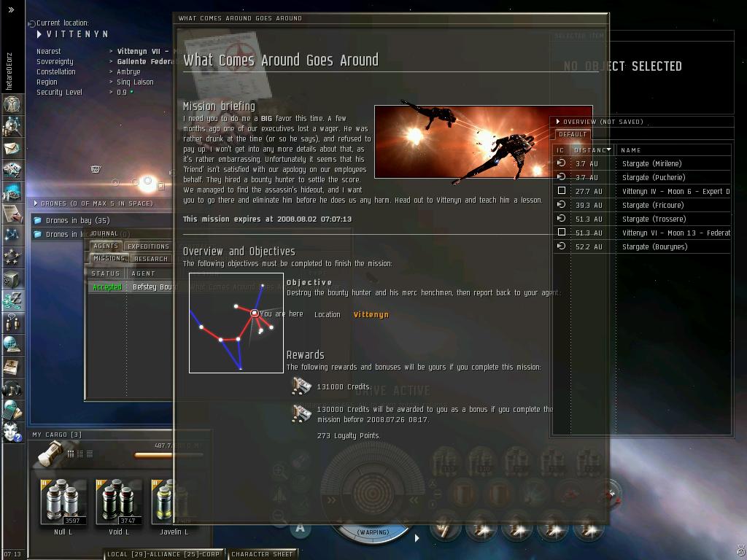Screen dimensions: 747x560
Task: Open the notepad-and-pen sidebar icon
Action: click(12, 214)
